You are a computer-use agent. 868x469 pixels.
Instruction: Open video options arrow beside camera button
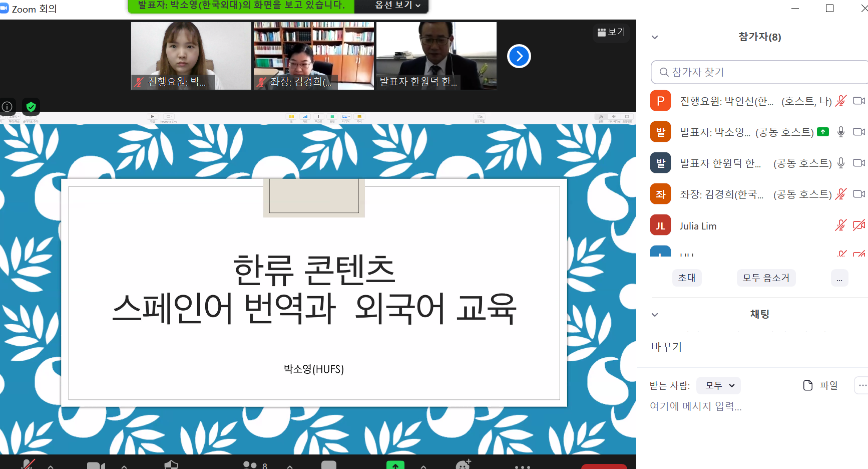coord(124,466)
